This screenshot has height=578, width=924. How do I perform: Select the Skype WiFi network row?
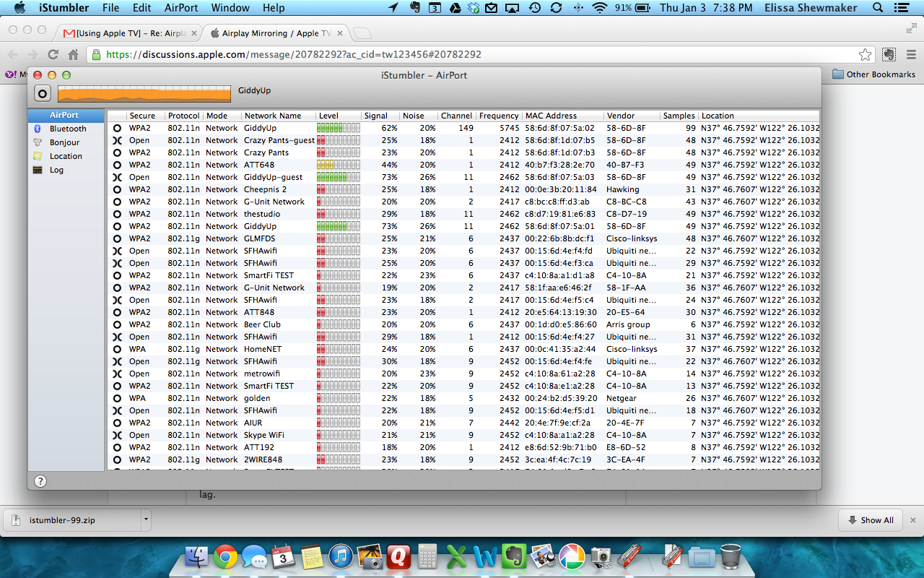(463, 435)
